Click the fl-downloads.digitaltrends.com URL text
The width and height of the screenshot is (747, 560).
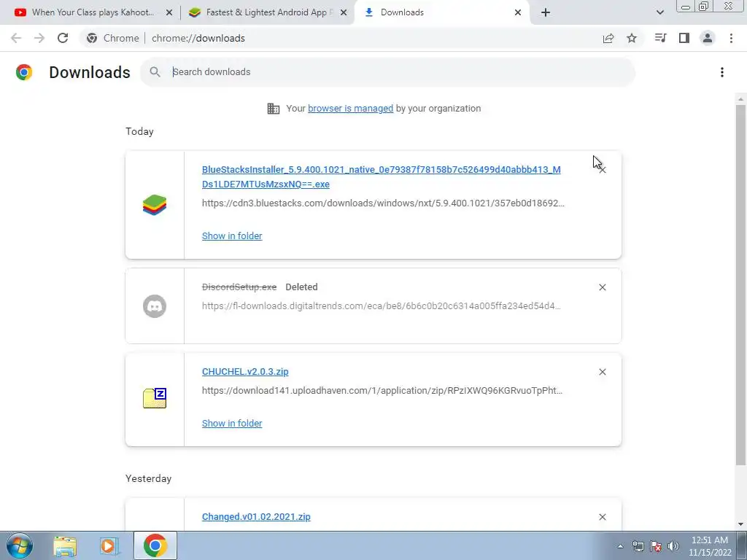click(x=381, y=306)
